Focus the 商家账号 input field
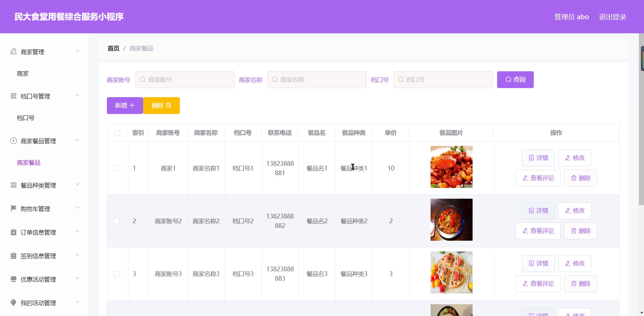Screen dimensions: 644x316 (x=185, y=80)
